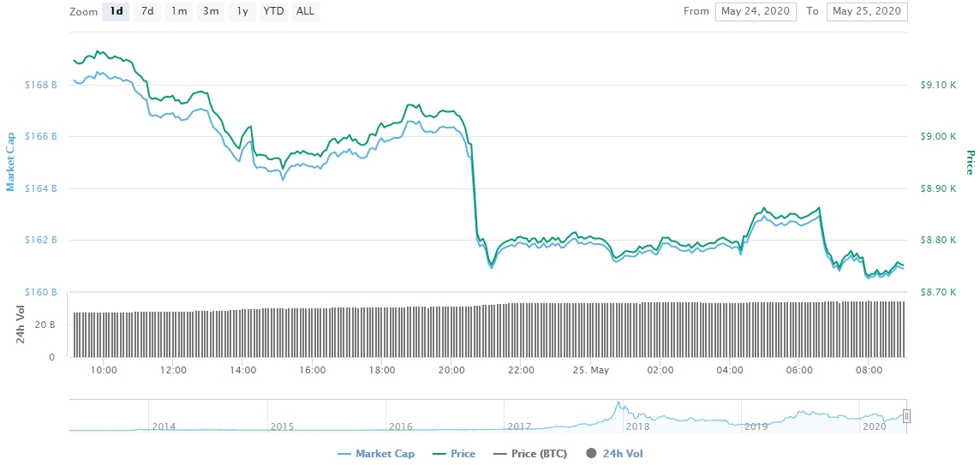Screen dimensions: 980x465
Task: Click the vertical Price axis title
Action: pyautogui.click(x=970, y=162)
